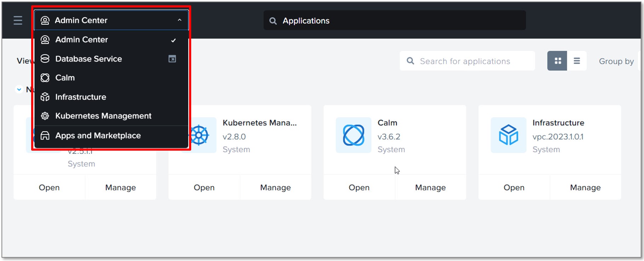Click the Database Service external window icon
Screen dimensions: 644x261
coord(172,59)
